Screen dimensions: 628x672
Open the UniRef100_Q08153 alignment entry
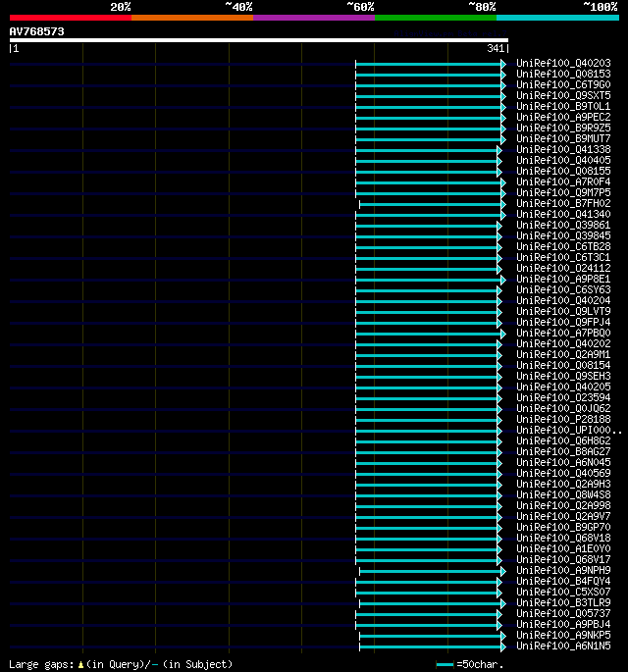point(563,75)
